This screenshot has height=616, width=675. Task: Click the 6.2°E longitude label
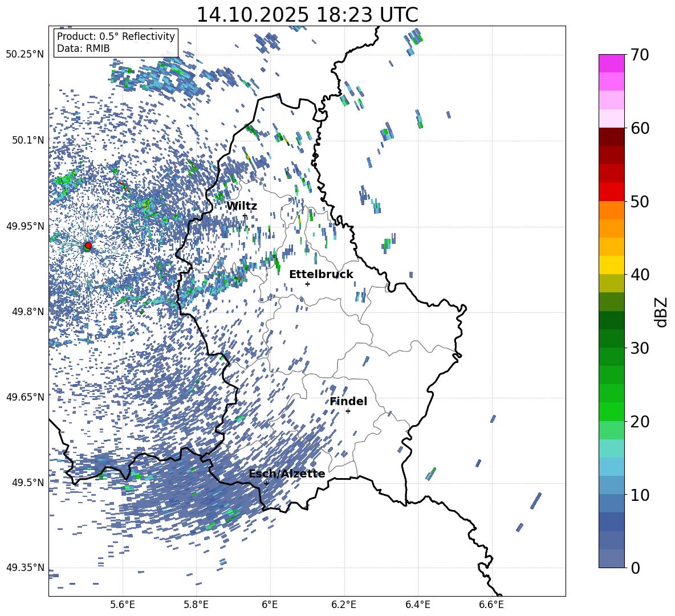pyautogui.click(x=344, y=605)
